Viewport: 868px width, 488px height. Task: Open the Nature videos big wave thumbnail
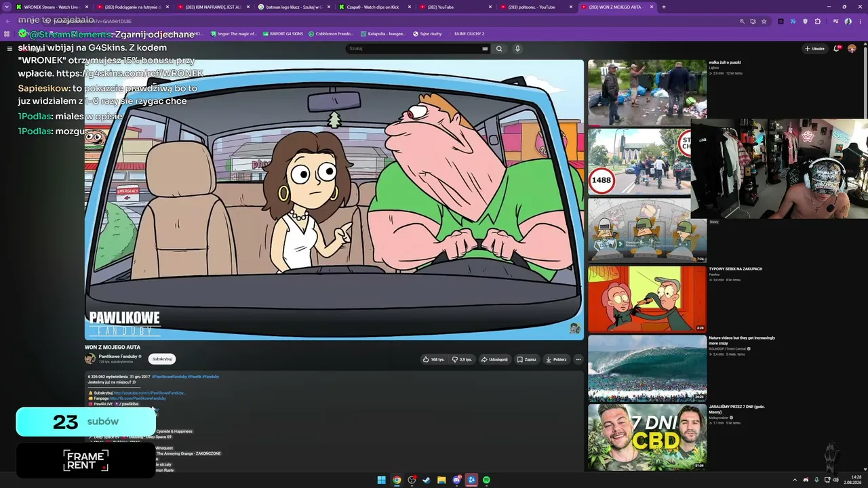(647, 368)
